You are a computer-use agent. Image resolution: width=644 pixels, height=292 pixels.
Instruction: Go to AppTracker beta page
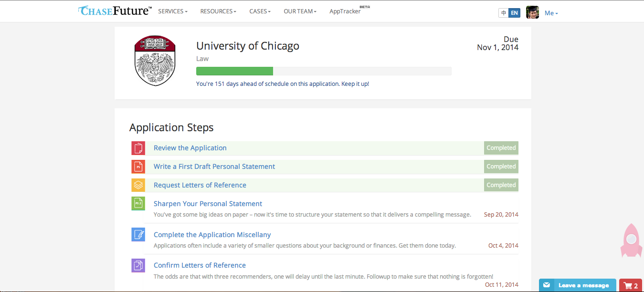[x=345, y=11]
